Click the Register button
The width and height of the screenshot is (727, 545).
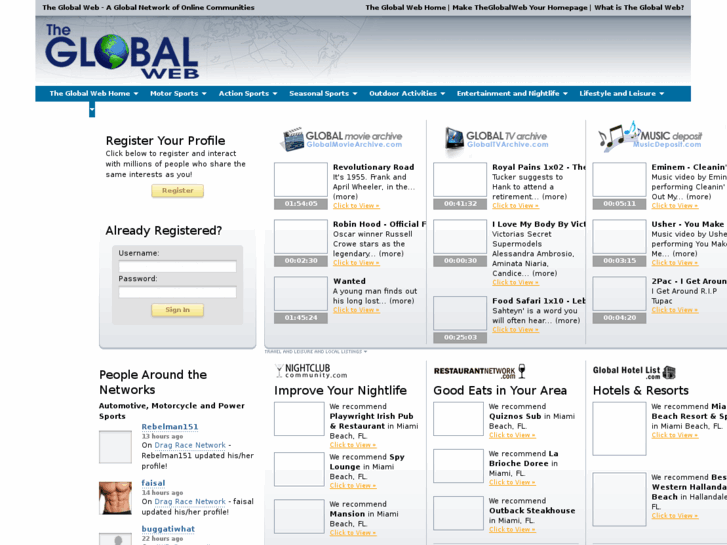tap(178, 191)
